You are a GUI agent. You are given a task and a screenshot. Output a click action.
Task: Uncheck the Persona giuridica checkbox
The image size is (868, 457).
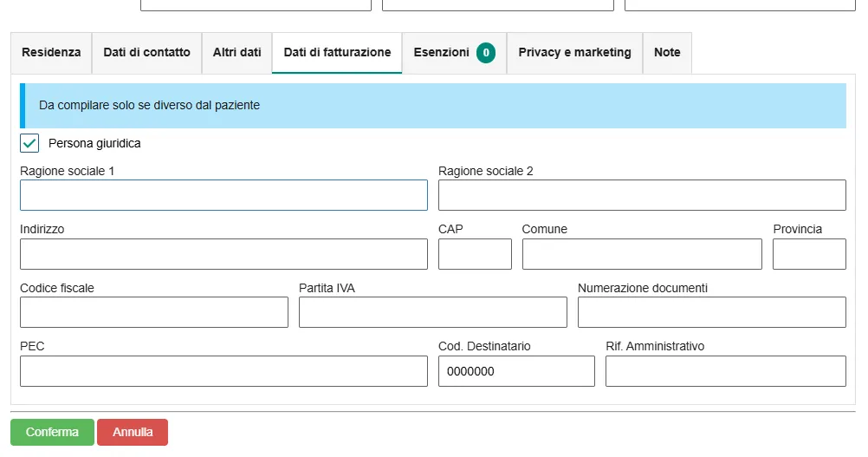[29, 143]
